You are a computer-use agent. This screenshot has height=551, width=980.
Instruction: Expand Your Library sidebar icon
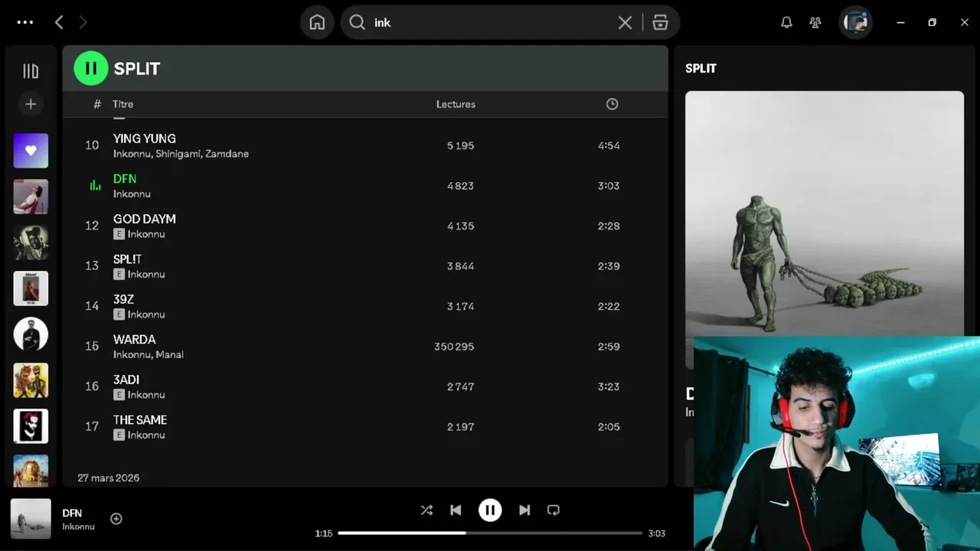31,71
